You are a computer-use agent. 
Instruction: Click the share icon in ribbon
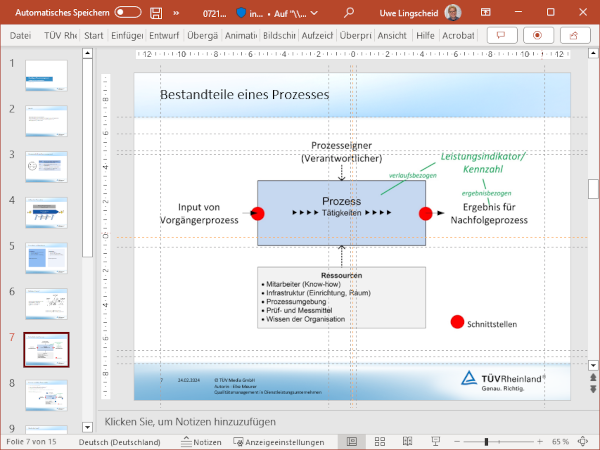click(x=576, y=35)
